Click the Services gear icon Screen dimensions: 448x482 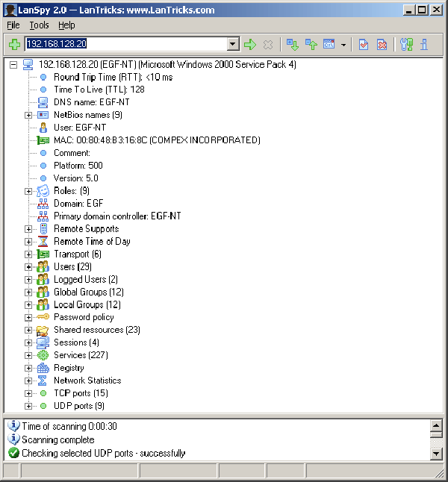(x=43, y=355)
